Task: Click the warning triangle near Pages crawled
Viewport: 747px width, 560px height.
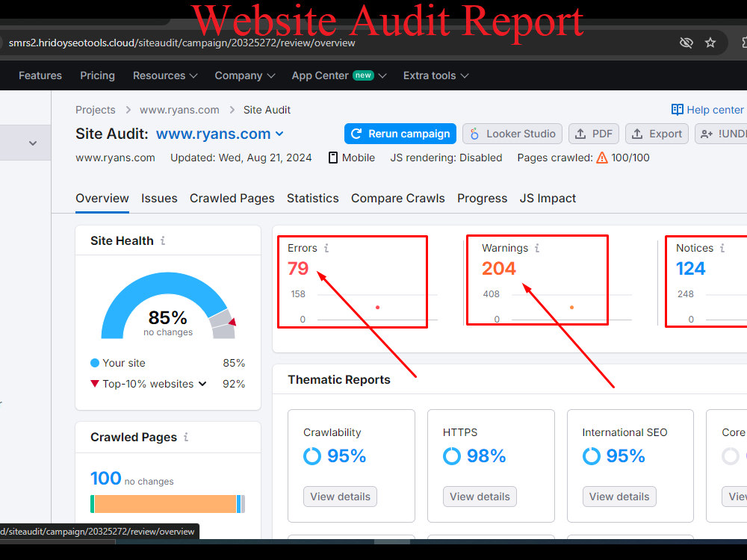Action: coord(602,158)
